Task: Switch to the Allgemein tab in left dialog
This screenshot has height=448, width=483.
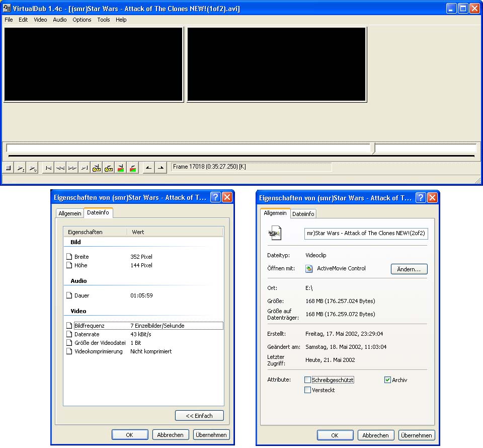Action: coord(70,213)
